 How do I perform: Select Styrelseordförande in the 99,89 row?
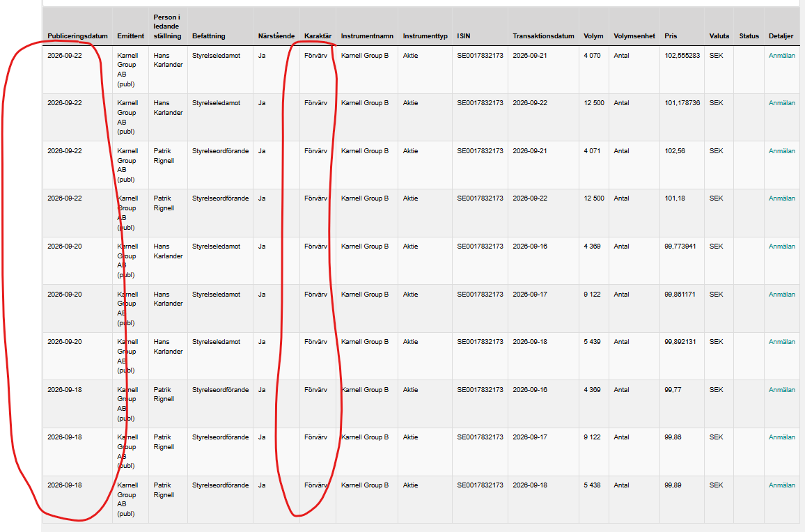pyautogui.click(x=220, y=485)
